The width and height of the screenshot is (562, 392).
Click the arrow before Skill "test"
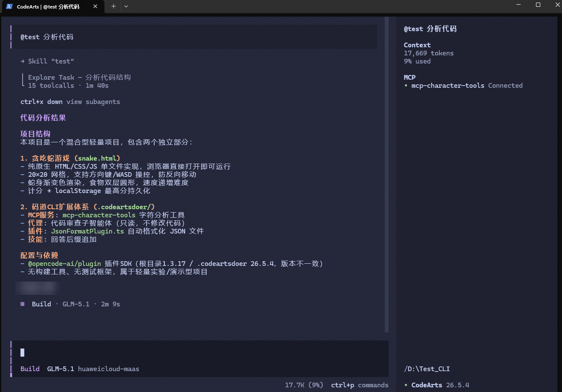click(x=23, y=61)
